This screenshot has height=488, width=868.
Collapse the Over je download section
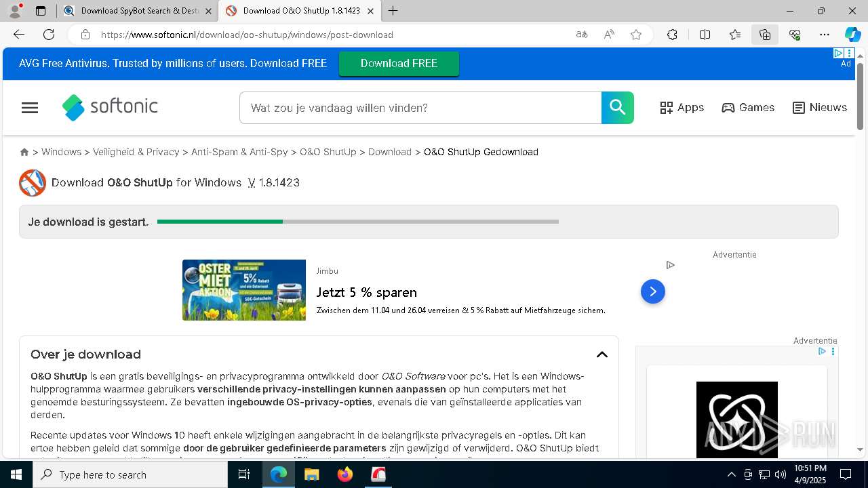[x=602, y=354]
